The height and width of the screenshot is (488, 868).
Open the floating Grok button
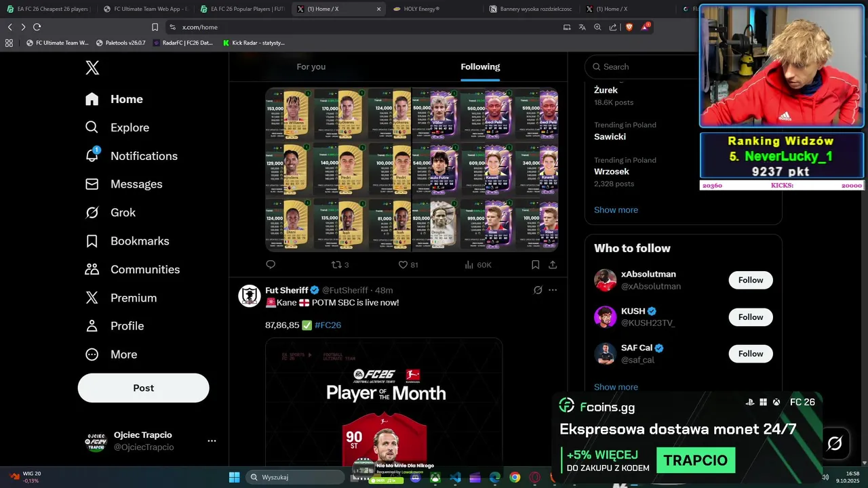[835, 443]
